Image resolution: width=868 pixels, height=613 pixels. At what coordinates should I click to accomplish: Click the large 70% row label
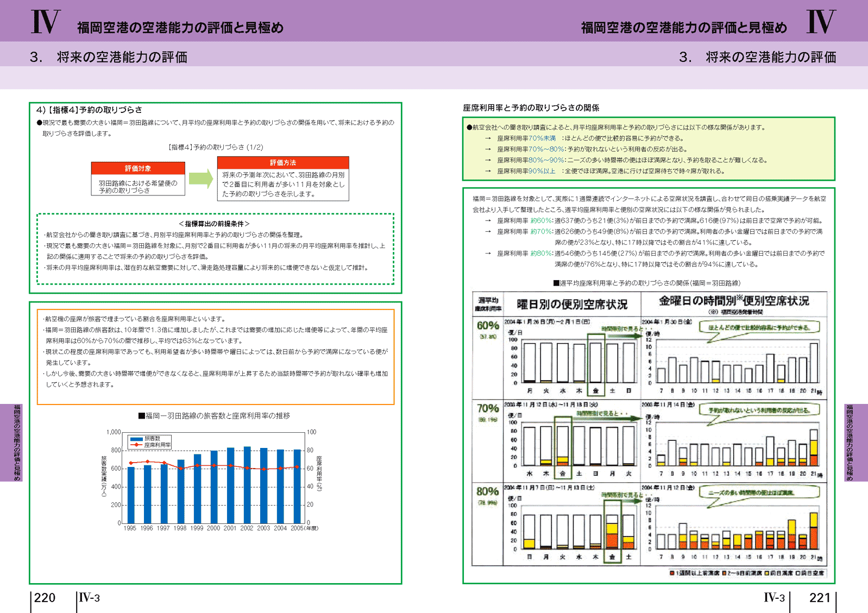coord(488,408)
